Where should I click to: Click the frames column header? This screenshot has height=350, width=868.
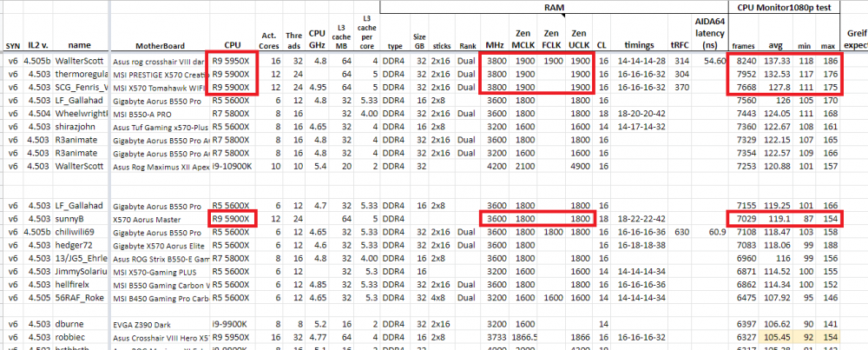tap(743, 47)
